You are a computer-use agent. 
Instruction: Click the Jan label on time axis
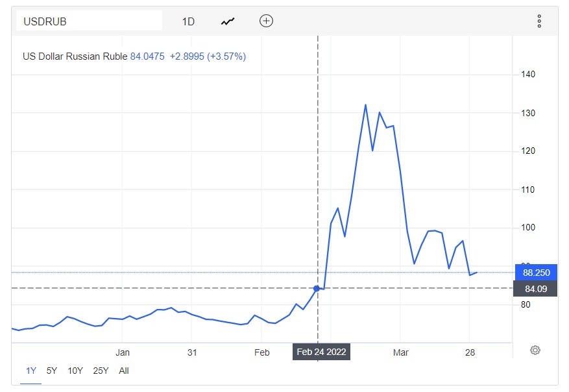123,352
